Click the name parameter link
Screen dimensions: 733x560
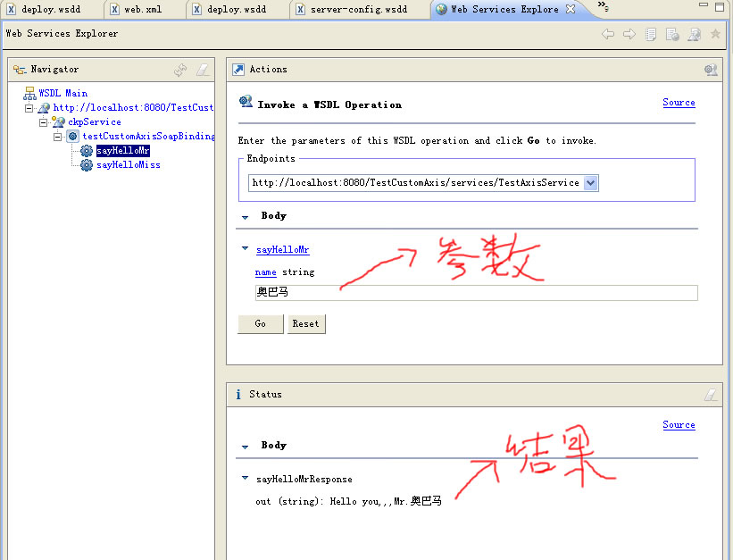[x=265, y=272]
